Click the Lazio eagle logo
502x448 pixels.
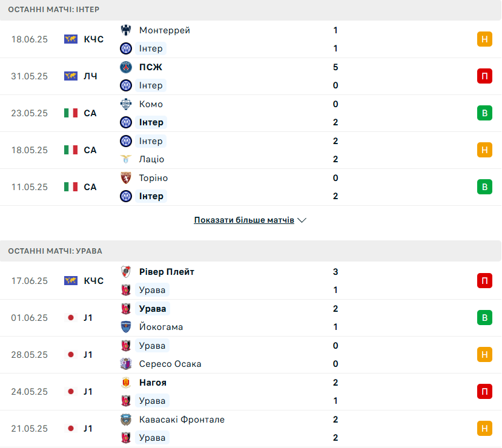pyautogui.click(x=126, y=159)
